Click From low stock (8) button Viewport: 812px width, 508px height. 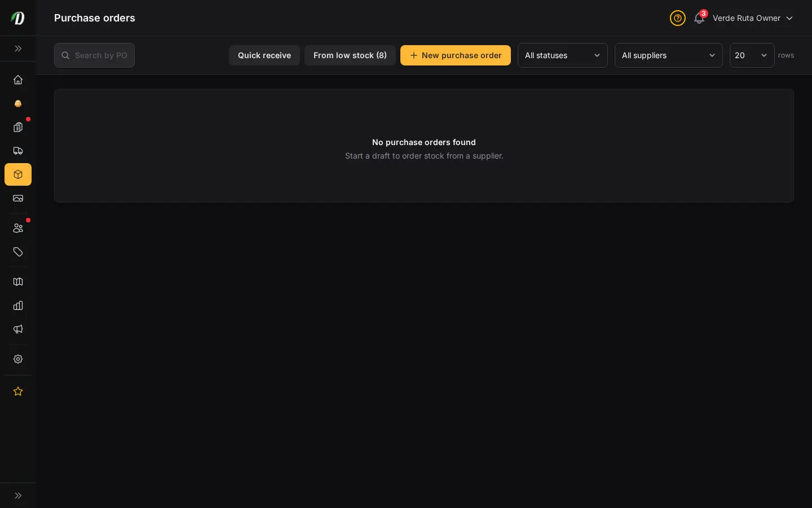point(350,55)
